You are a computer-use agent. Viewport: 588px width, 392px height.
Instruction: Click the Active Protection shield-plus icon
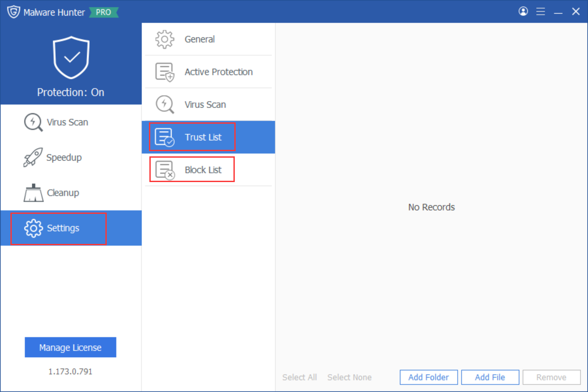point(164,71)
